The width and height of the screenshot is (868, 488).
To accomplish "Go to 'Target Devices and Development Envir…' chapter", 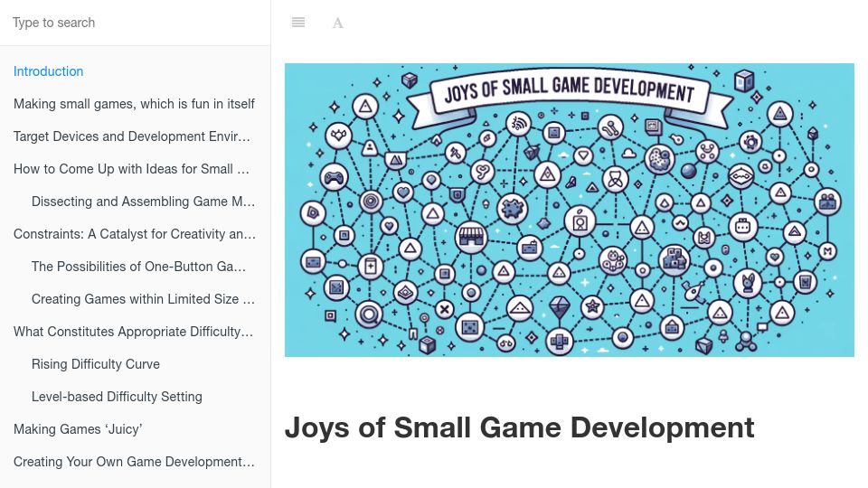I will pyautogui.click(x=132, y=136).
